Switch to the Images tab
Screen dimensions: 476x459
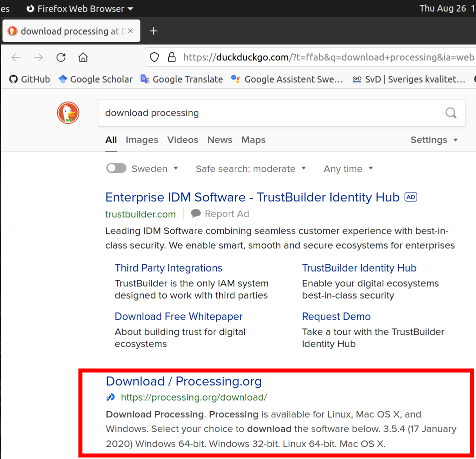[x=142, y=140]
